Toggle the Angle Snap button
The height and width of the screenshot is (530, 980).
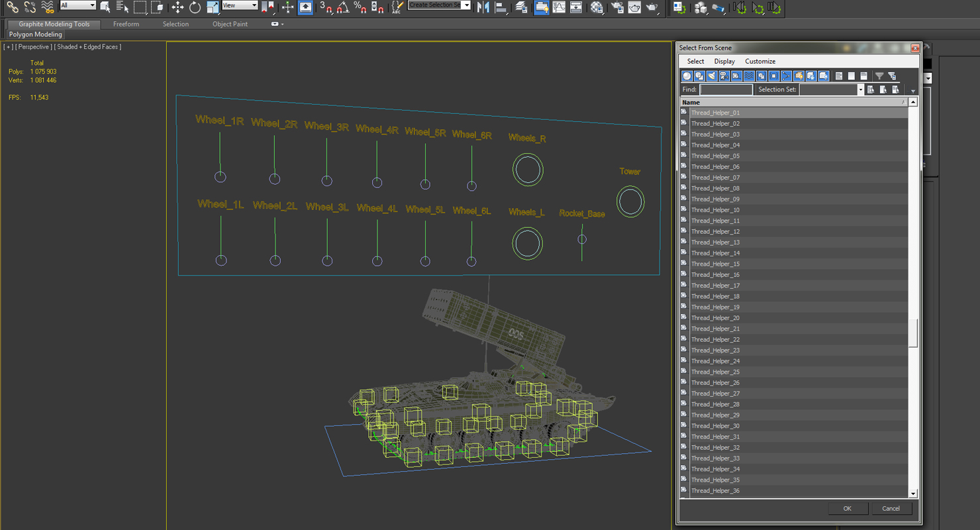pos(342,7)
